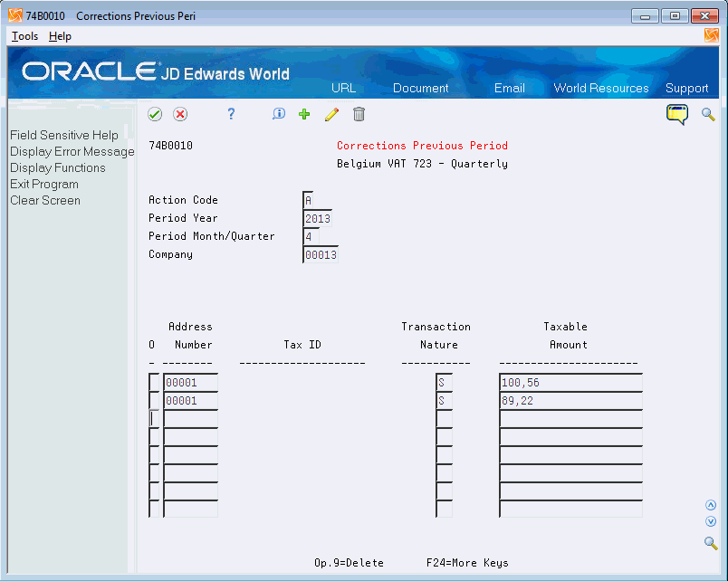Image resolution: width=728 pixels, height=581 pixels.
Task: Click the Company field showing 00013
Action: coord(321,254)
